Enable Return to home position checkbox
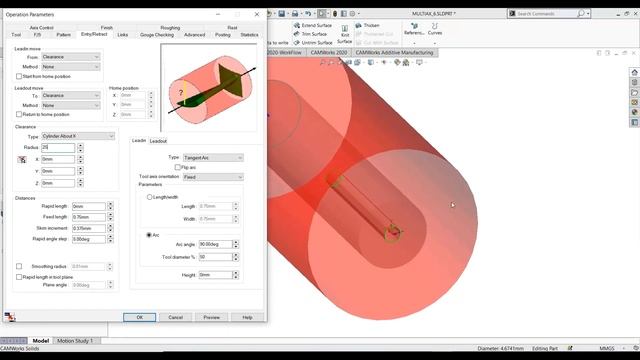Screen dimensions: 640x360 coord(19,114)
